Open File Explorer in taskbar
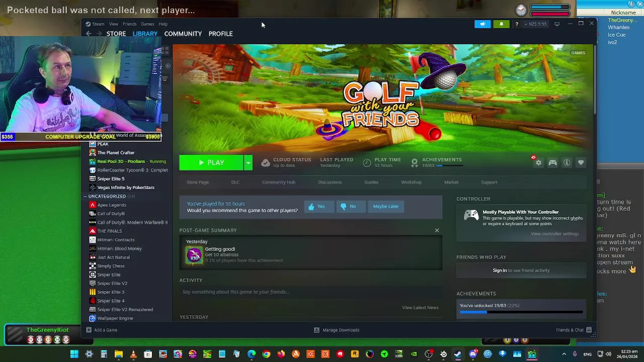This screenshot has width=644, height=362. [x=119, y=354]
